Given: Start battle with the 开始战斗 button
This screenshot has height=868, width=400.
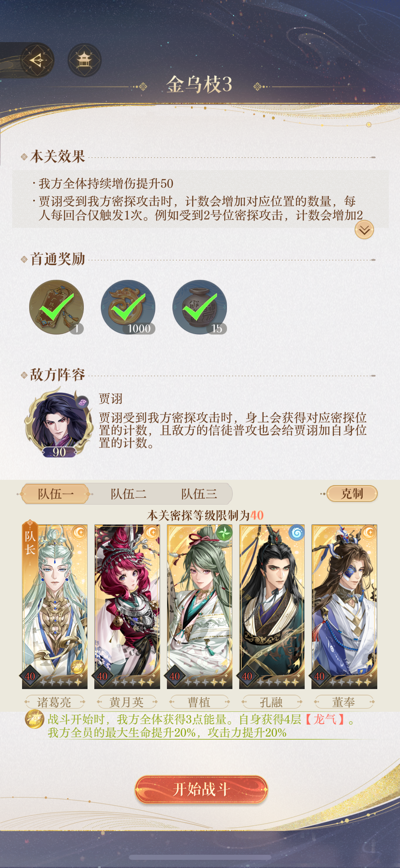Looking at the screenshot, I should point(201,790).
